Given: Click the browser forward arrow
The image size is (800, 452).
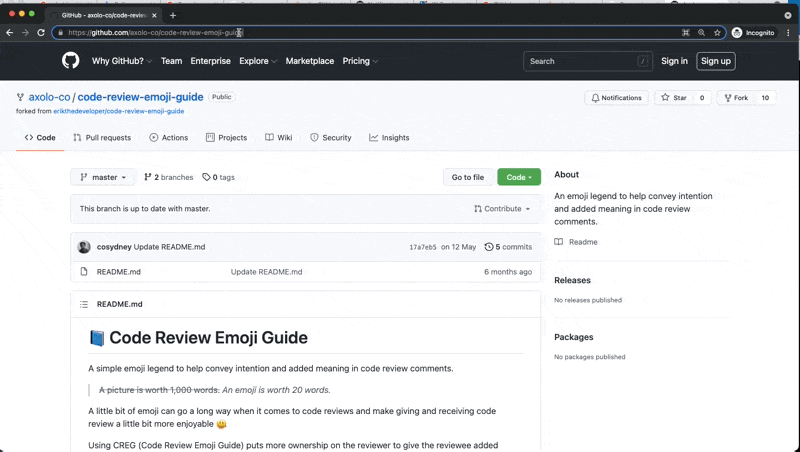Looking at the screenshot, I should [x=25, y=33].
